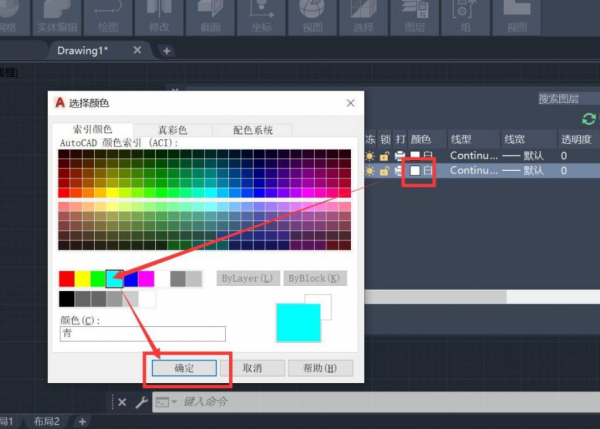Pick the cyan standard color swatch
The width and height of the screenshot is (600, 429).
click(114, 279)
